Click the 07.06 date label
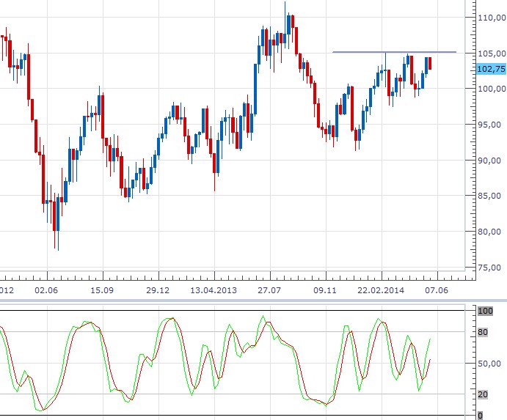Screen dimensions: 507x420 437,290
